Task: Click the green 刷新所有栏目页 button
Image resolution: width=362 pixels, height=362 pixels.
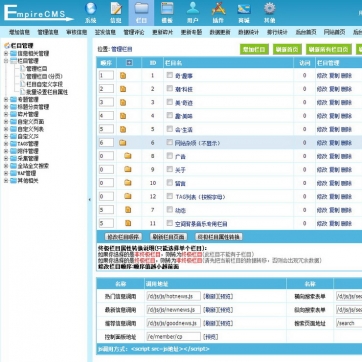Action: click(x=329, y=49)
